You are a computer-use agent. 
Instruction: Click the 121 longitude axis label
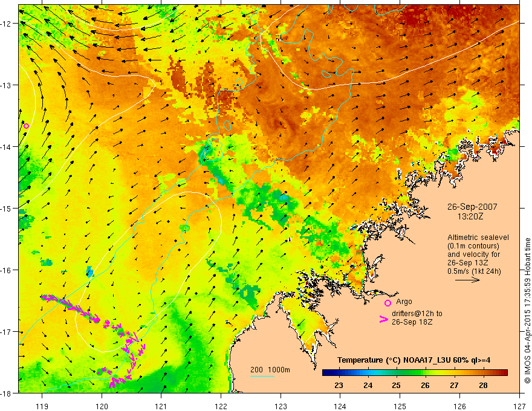[x=161, y=406]
